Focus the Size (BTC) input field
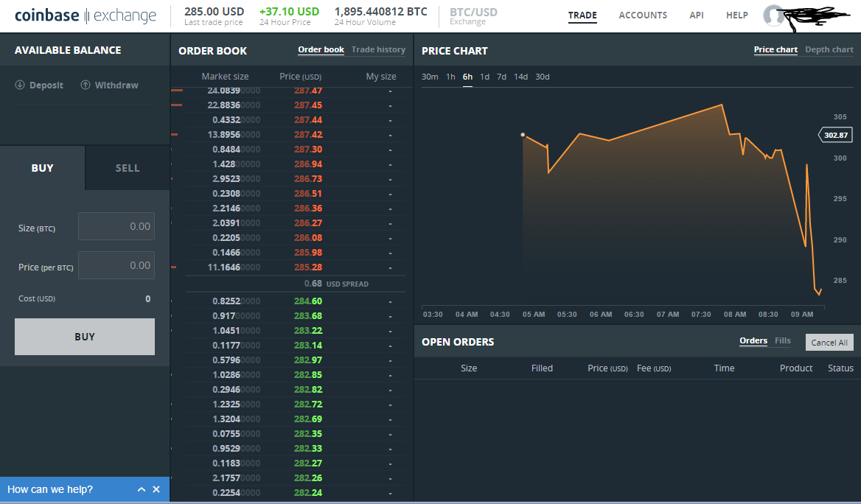This screenshot has width=861, height=504. (116, 226)
